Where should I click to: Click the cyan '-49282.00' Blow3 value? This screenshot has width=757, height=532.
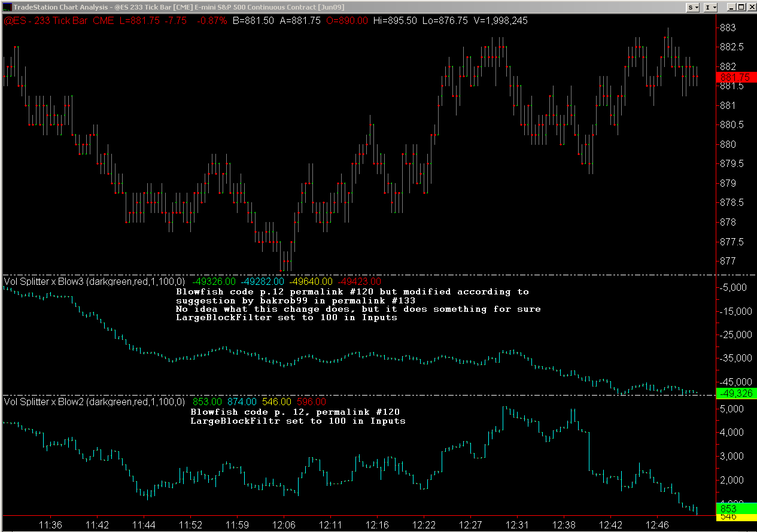262,281
